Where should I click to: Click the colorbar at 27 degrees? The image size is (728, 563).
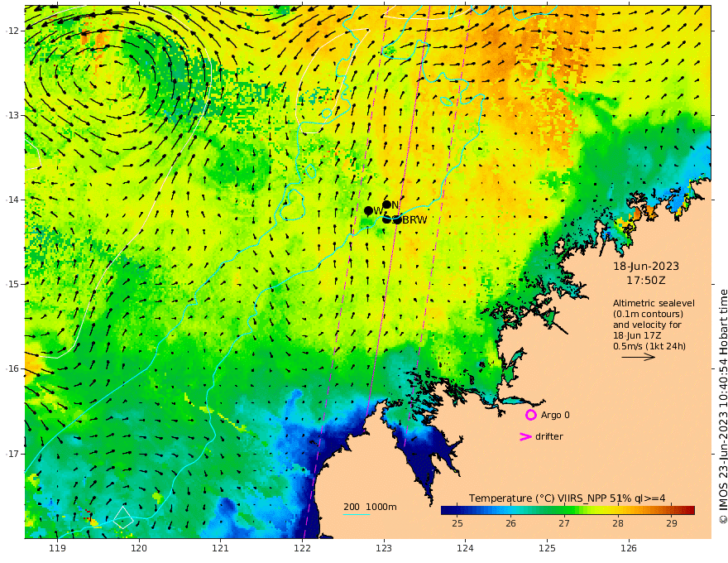(564, 511)
